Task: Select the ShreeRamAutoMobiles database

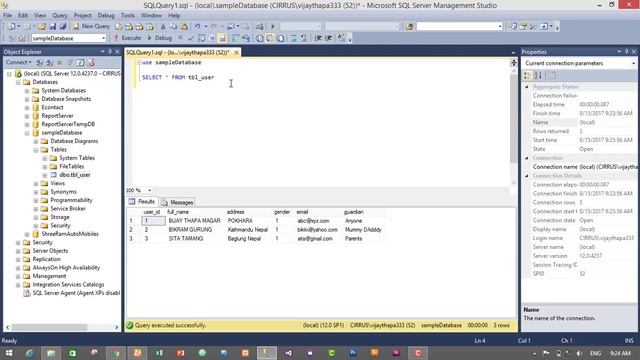Action: tap(70, 234)
